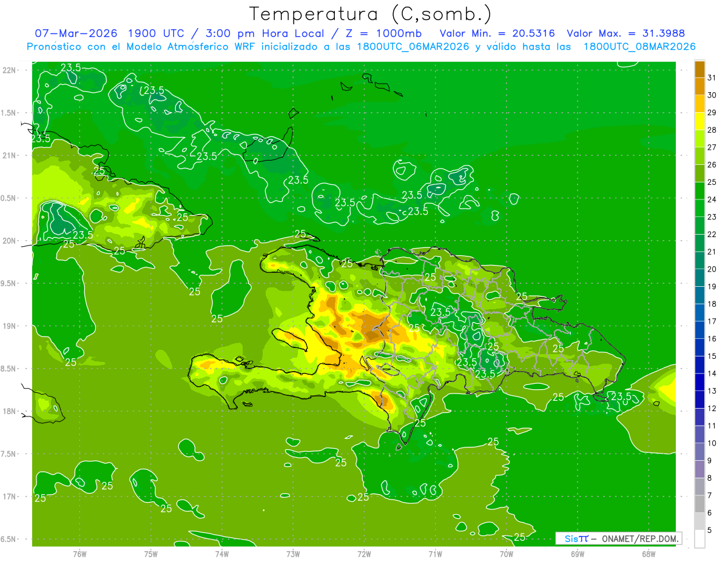Viewport: 728px width, 562px height.
Task: Click the 21 label on the color legend
Action: [x=712, y=252]
